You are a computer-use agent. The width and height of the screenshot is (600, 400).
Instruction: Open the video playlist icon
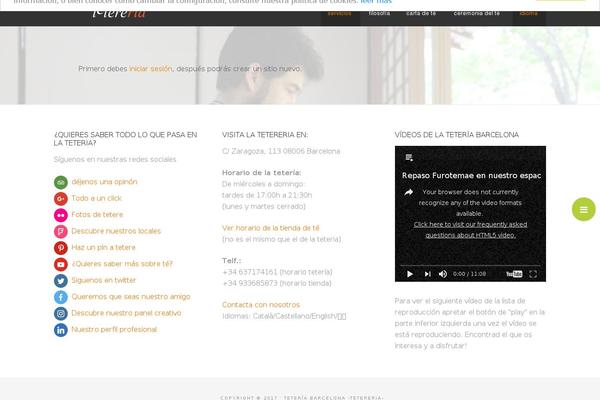pyautogui.click(x=409, y=157)
